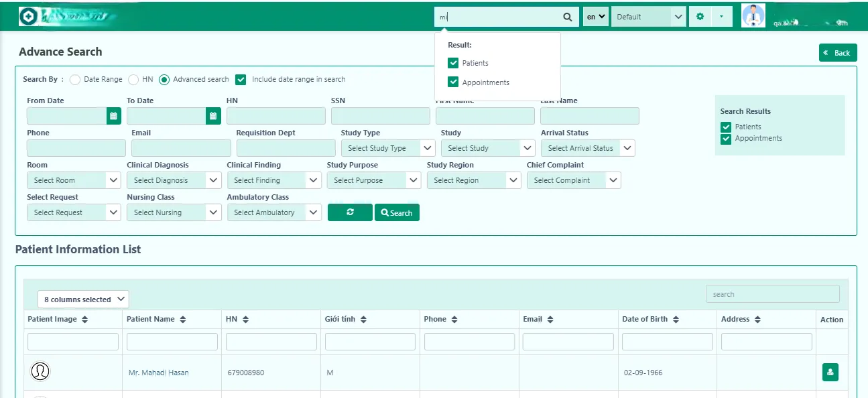Click the patient action icon for Mahadi Hasan
Image resolution: width=868 pixels, height=398 pixels.
pos(830,372)
